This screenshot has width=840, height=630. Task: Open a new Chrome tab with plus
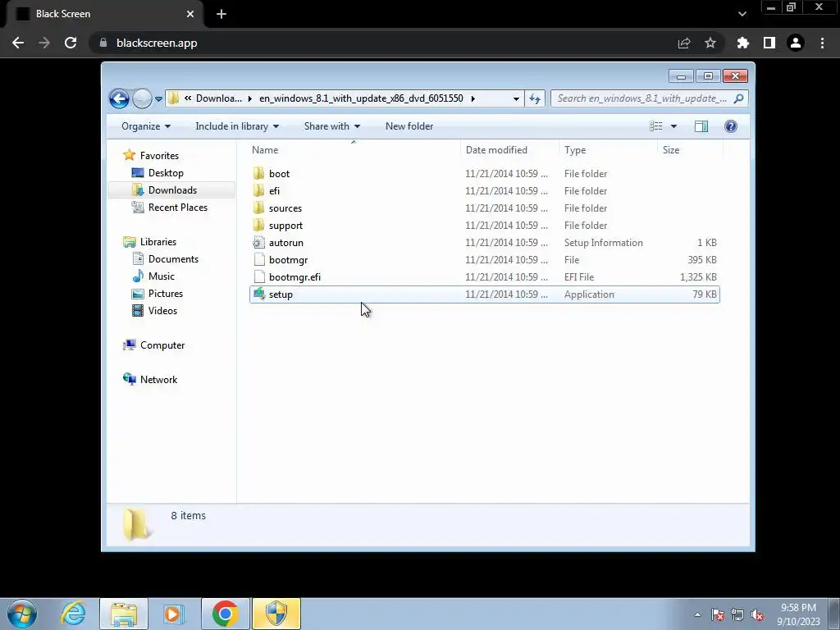pos(221,14)
